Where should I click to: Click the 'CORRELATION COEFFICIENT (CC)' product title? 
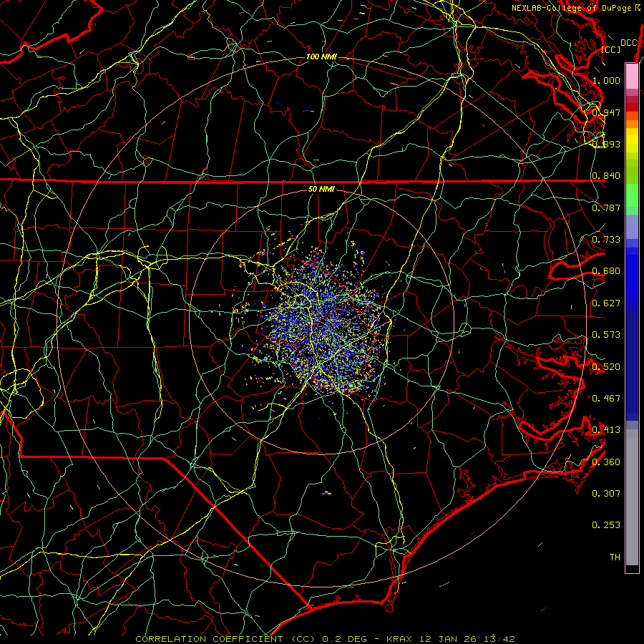pos(225,639)
